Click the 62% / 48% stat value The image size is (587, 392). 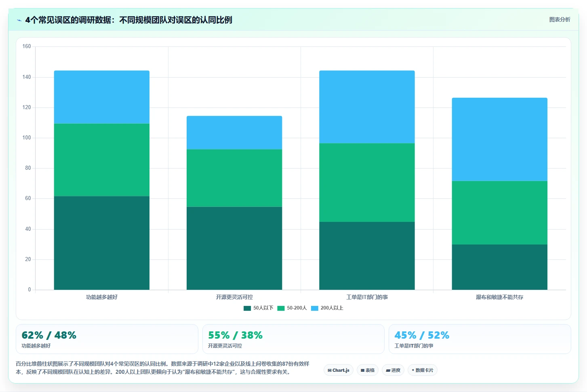point(49,335)
